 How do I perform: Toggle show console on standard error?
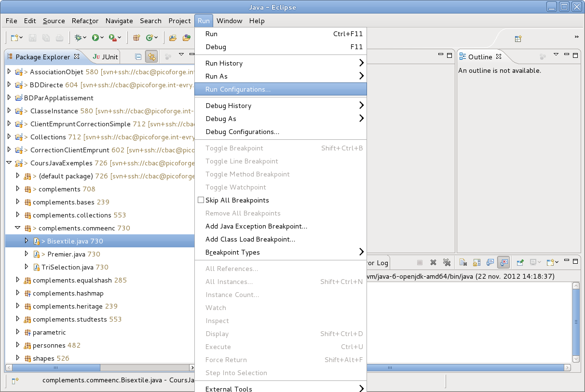click(503, 262)
